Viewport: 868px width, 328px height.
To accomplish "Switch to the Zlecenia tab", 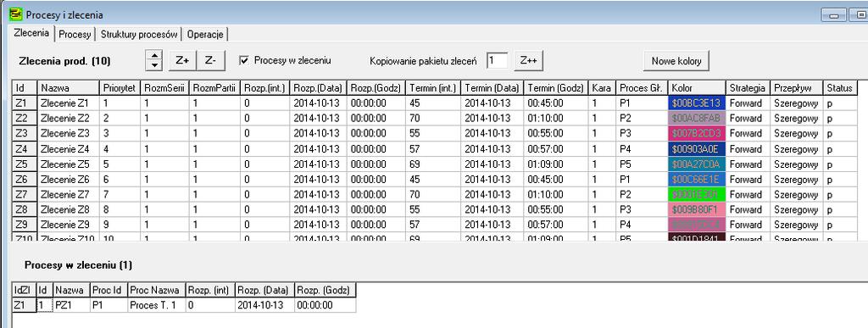I will [32, 33].
